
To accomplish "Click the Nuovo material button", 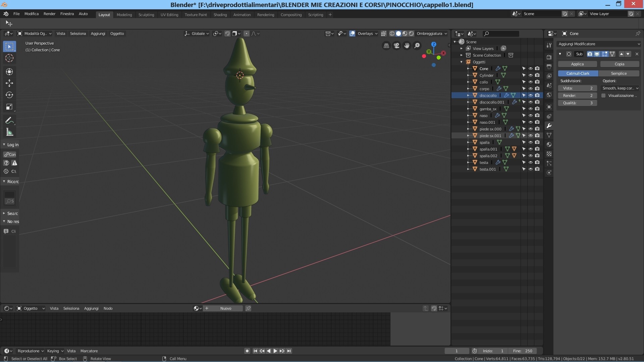I will pyautogui.click(x=226, y=308).
